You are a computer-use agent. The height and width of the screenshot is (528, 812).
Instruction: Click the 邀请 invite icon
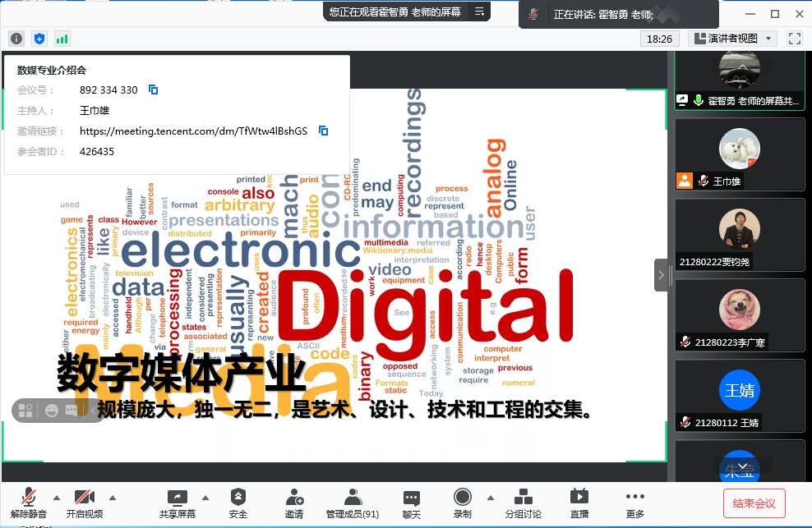(x=294, y=503)
